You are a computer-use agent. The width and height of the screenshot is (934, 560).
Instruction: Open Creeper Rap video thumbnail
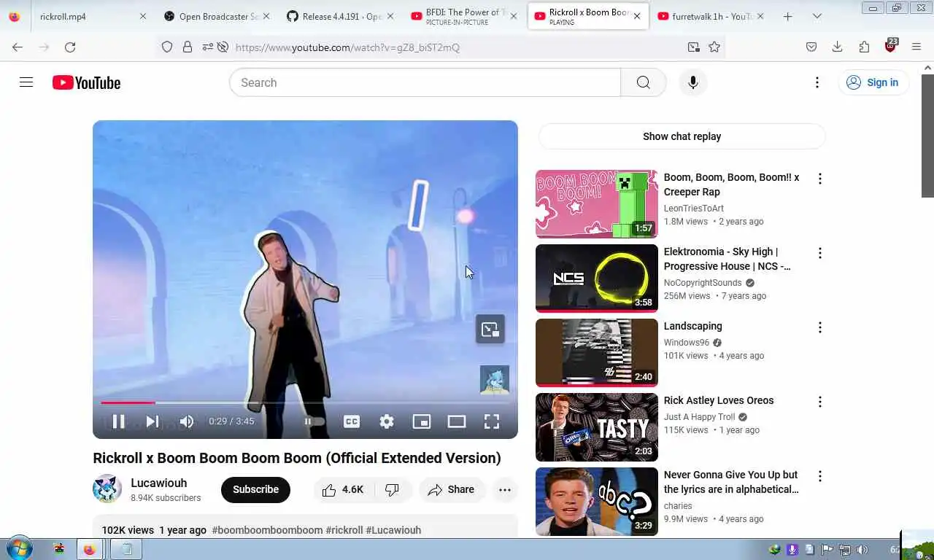point(597,204)
